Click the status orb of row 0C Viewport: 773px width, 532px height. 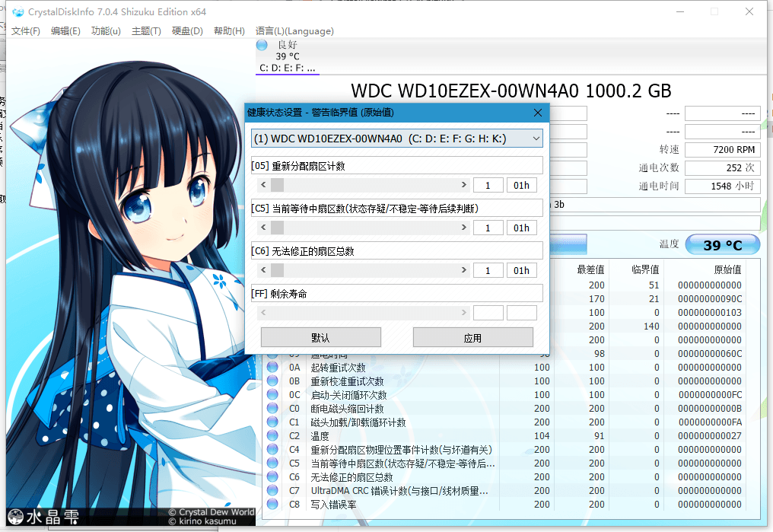click(272, 395)
